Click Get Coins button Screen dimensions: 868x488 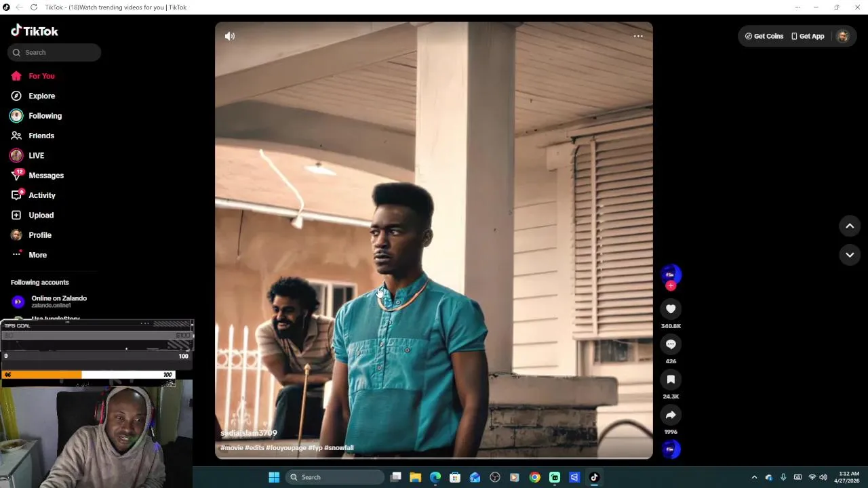(764, 36)
